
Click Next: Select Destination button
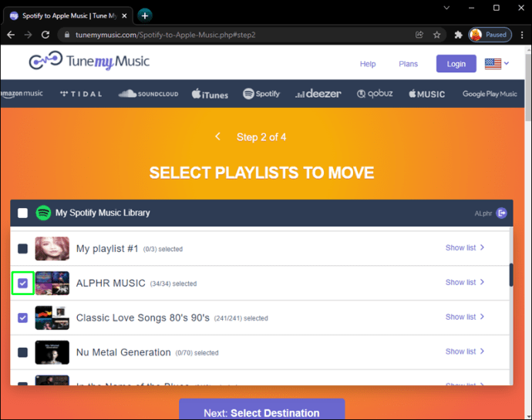262,409
